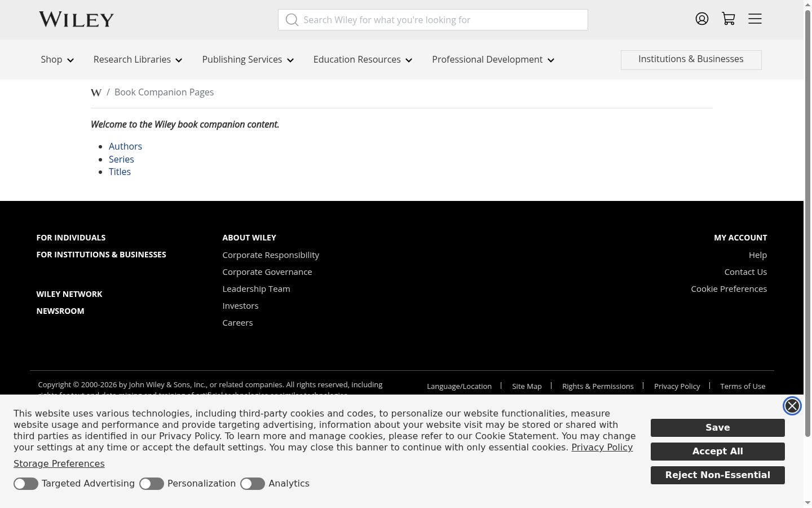Open Wiley Network footer link
812x508 pixels.
(69, 294)
